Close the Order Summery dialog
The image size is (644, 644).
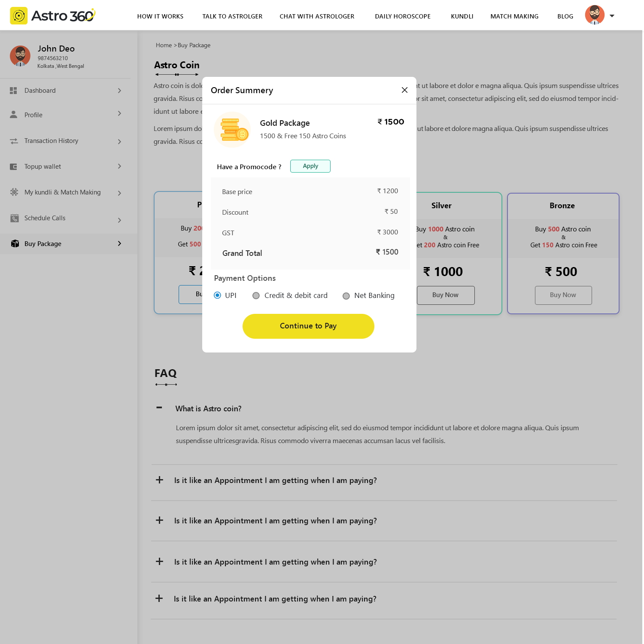click(x=404, y=90)
